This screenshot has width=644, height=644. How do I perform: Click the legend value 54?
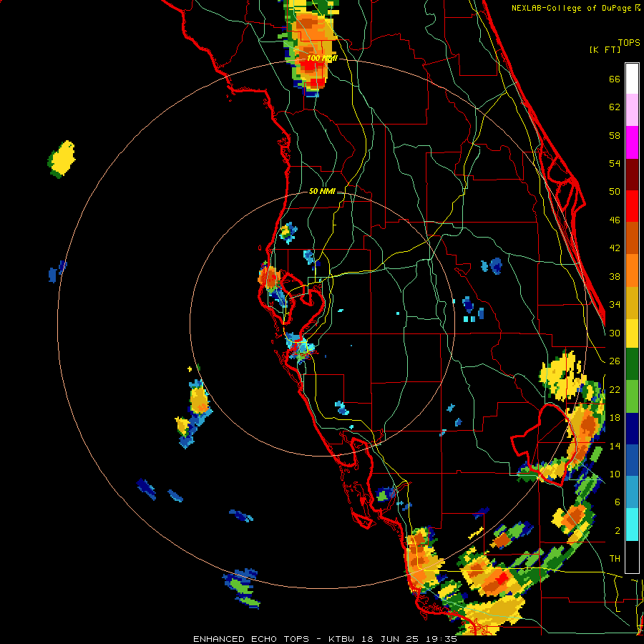click(x=615, y=164)
